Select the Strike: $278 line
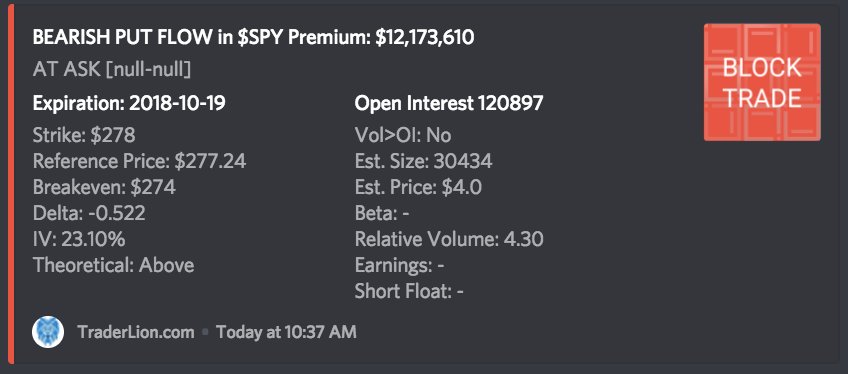This screenshot has width=848, height=374. [x=84, y=135]
